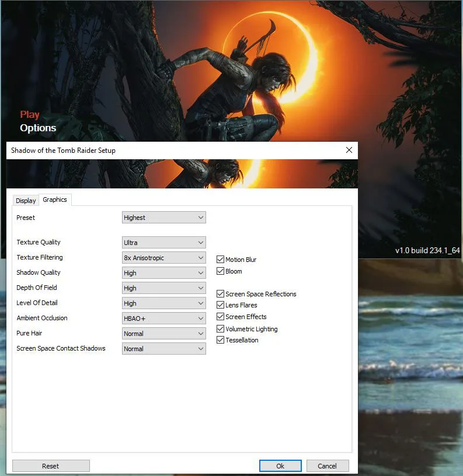Select the Graphics tab
The width and height of the screenshot is (463, 476).
(55, 199)
